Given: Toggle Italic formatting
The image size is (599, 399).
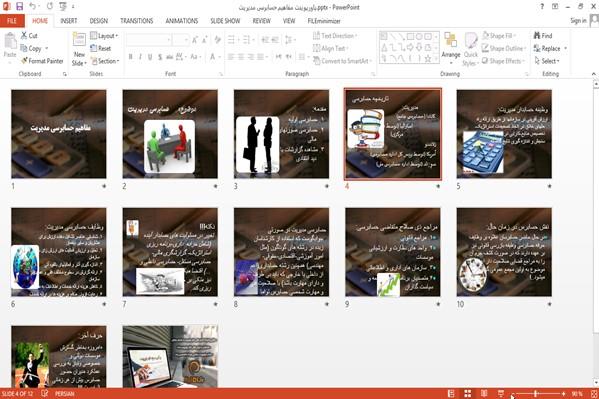Looking at the screenshot, I should 140,57.
